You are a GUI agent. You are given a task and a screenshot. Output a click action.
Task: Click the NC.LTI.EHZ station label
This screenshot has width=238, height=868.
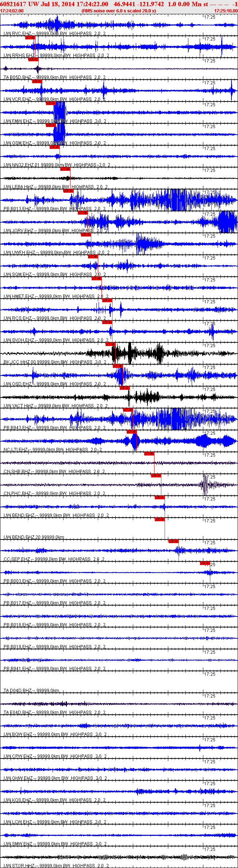tap(53, 450)
